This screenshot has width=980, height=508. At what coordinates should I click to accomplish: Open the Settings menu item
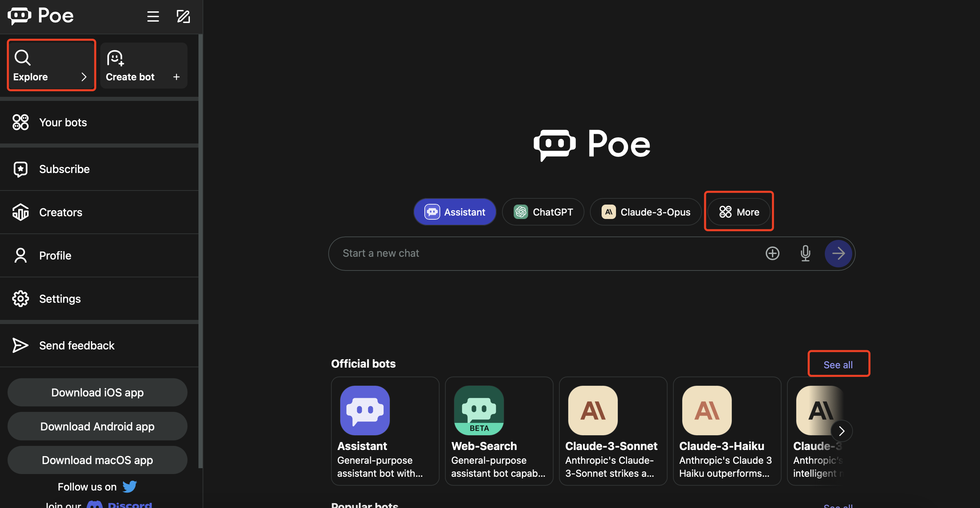[x=60, y=299]
